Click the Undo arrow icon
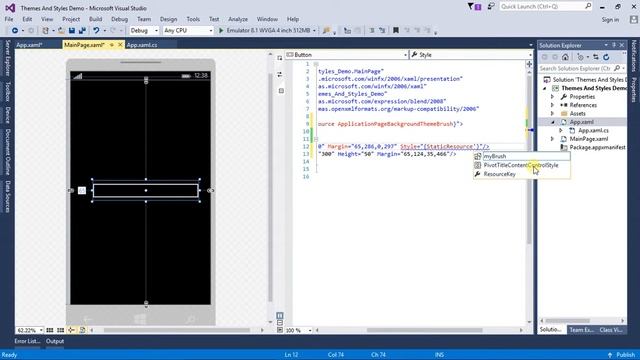The image size is (640, 360). (96, 31)
